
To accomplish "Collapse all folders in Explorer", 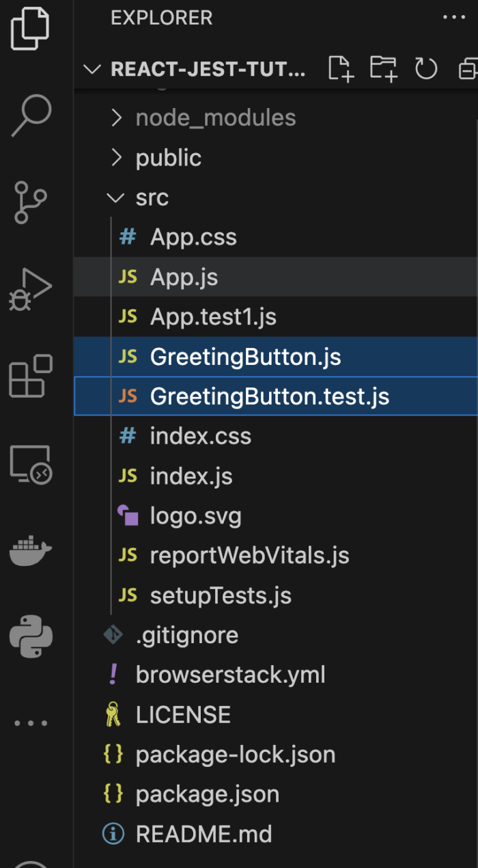I will (467, 68).
